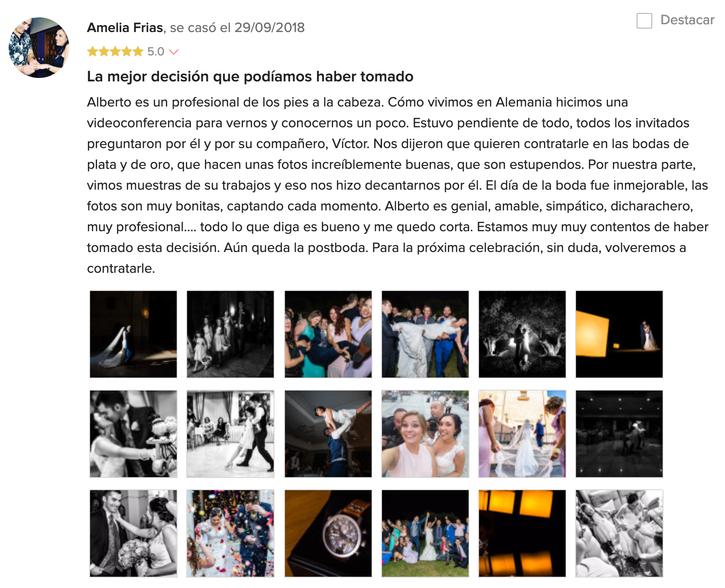The height and width of the screenshot is (588, 725).
Task: Open the black-and-white flower girls photo
Action: 230,334
